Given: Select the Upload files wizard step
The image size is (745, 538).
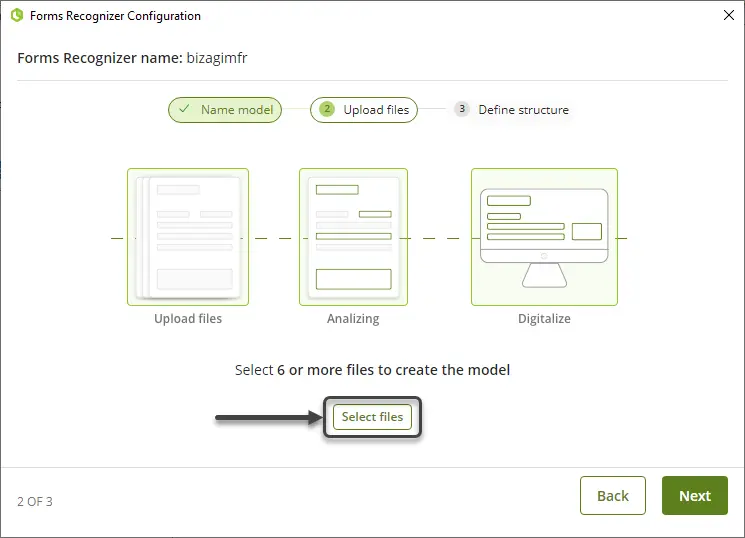Looking at the screenshot, I should [364, 110].
